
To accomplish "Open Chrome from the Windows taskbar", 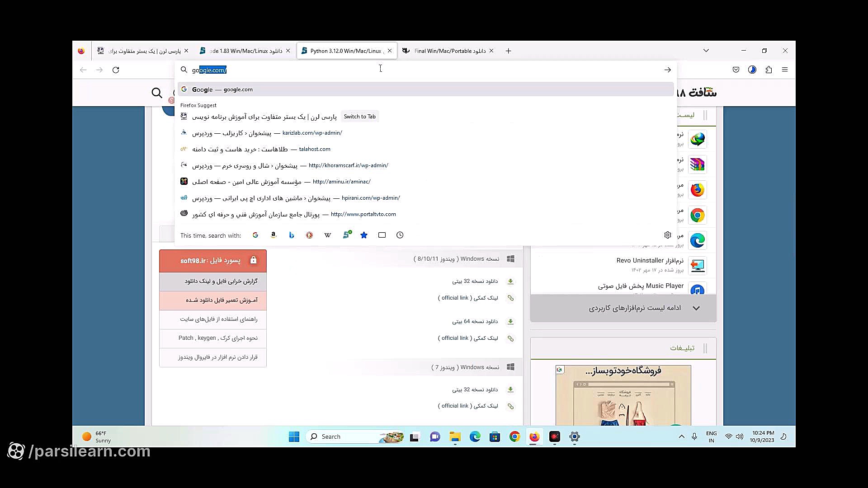I will coord(514,436).
